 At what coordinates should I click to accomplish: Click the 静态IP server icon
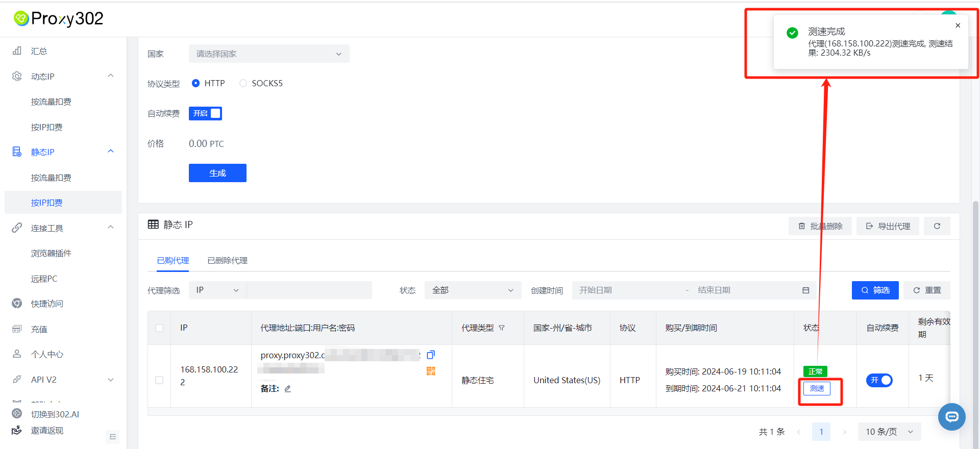coord(17,152)
